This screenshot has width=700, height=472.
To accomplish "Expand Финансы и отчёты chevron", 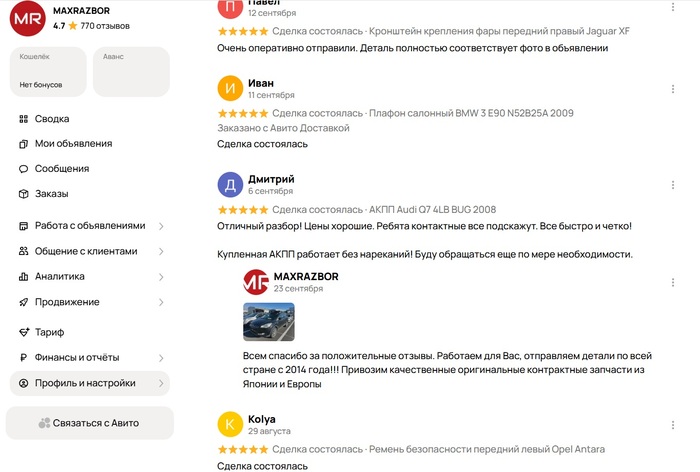I will (161, 358).
